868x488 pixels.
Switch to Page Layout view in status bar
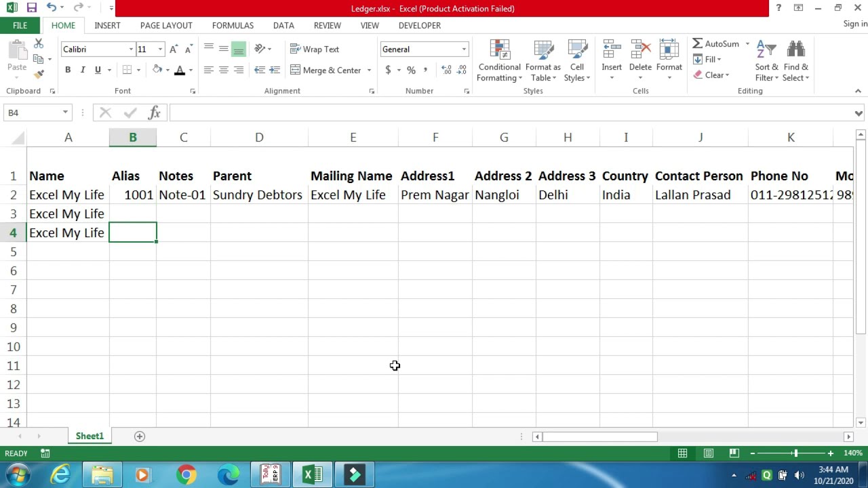(x=708, y=453)
